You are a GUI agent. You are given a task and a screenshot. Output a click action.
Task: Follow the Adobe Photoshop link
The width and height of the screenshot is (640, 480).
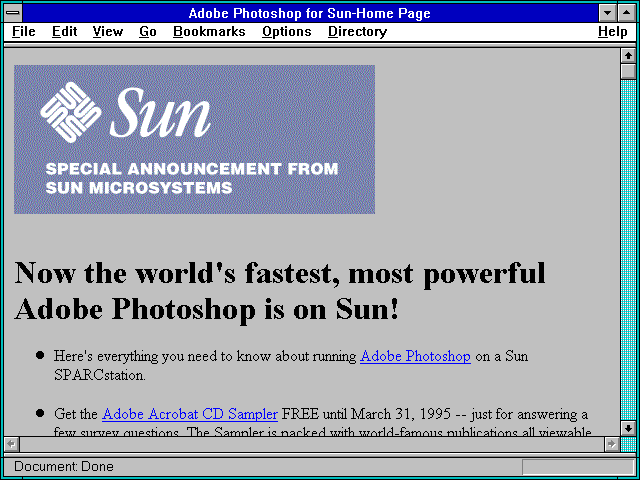[x=415, y=356]
